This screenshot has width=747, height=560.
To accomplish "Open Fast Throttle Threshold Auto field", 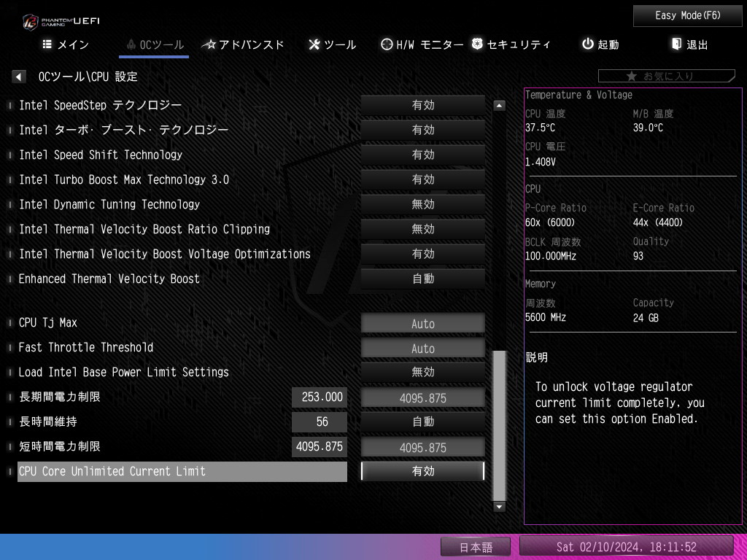I will tap(423, 348).
